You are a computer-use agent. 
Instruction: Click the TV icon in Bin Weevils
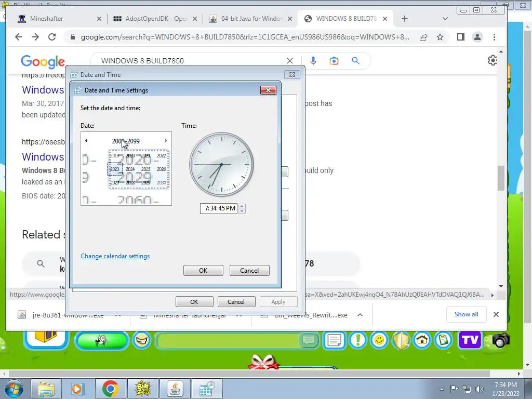coord(470,340)
